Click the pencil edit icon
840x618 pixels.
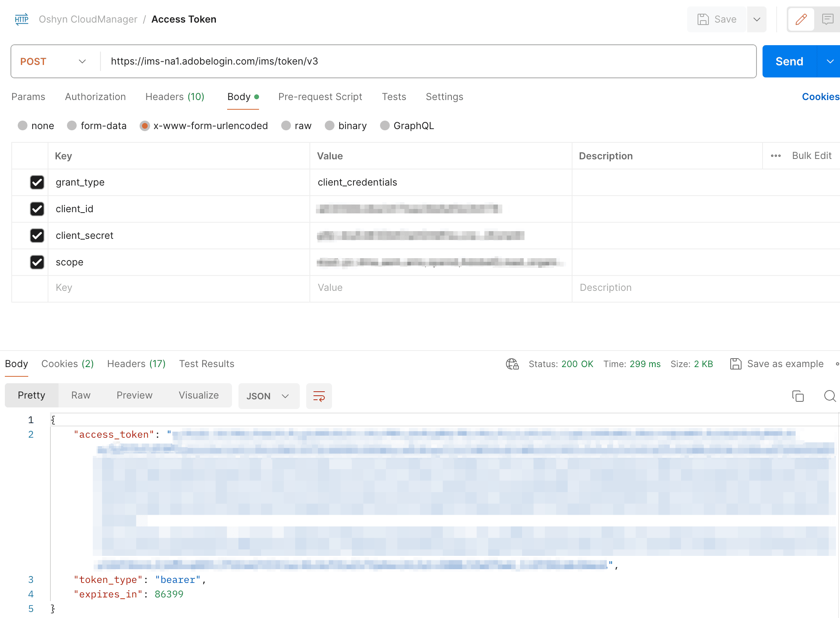tap(801, 19)
